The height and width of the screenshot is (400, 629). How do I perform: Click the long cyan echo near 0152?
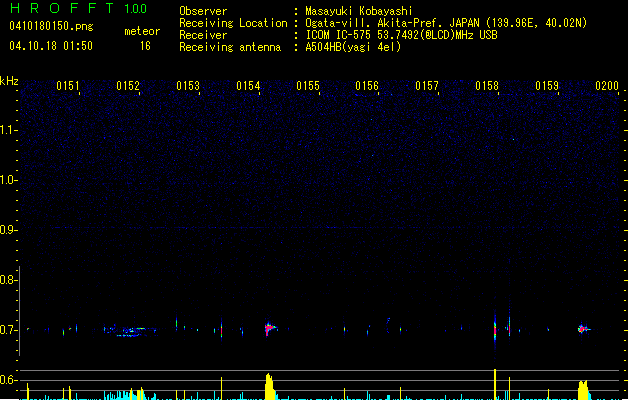point(131,331)
